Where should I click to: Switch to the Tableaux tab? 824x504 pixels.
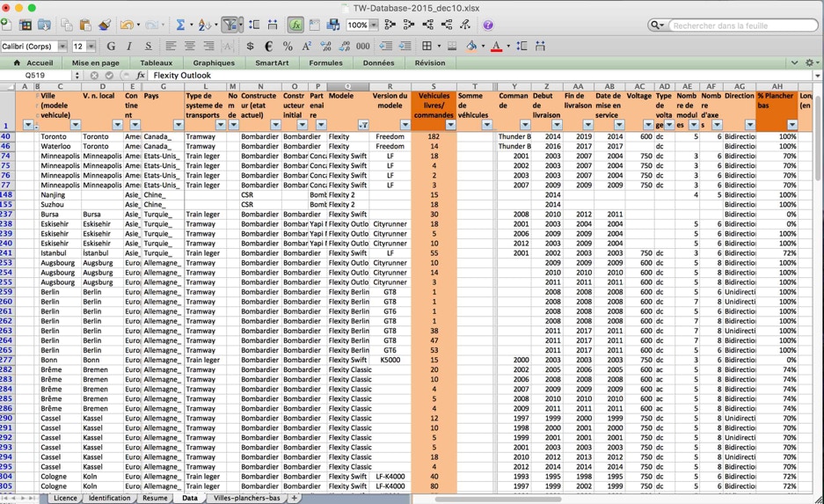pyautogui.click(x=156, y=62)
